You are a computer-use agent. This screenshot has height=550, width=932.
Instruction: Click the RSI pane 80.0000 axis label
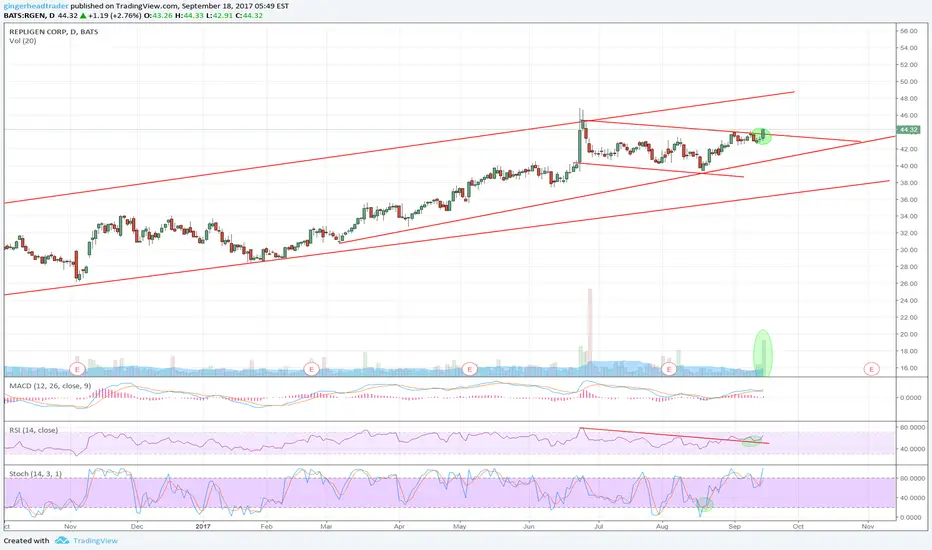(x=911, y=427)
